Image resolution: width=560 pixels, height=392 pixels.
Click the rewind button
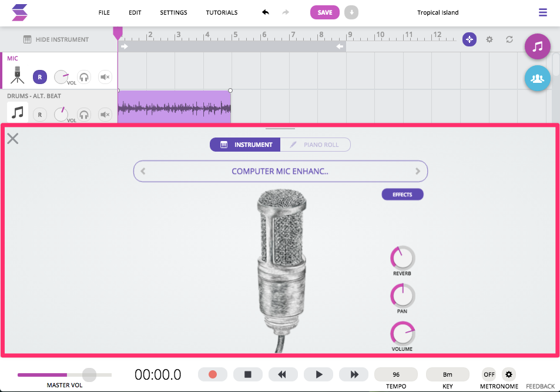pyautogui.click(x=283, y=374)
